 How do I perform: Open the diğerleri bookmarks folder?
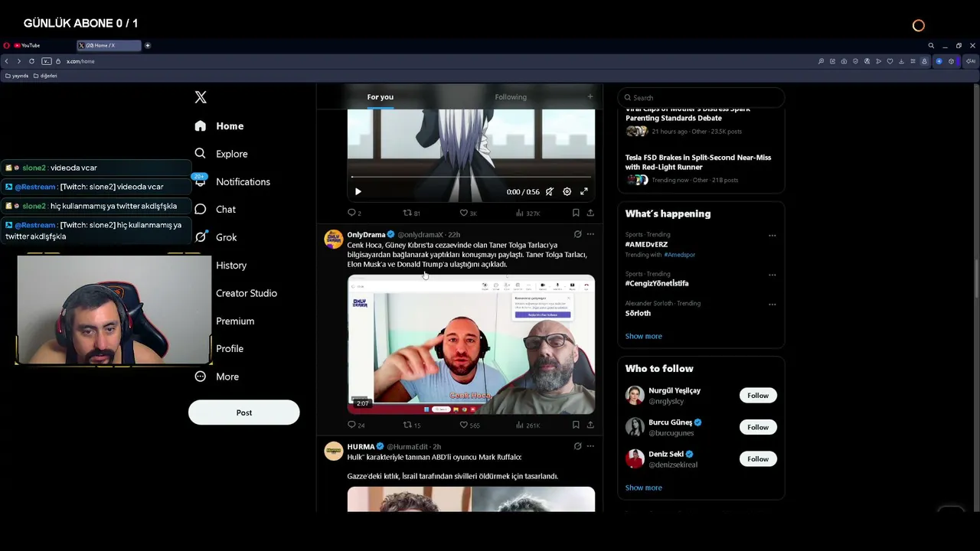tap(45, 76)
